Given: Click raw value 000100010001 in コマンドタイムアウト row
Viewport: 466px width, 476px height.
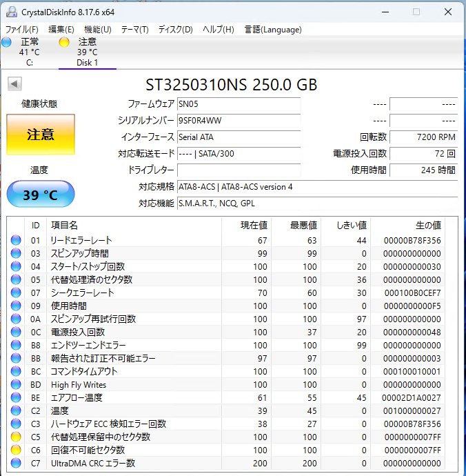Looking at the screenshot, I should [x=412, y=372].
